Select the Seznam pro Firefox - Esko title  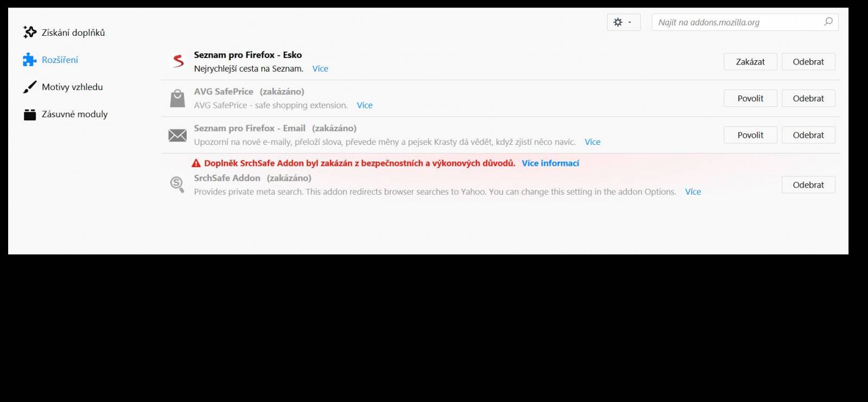(x=248, y=55)
